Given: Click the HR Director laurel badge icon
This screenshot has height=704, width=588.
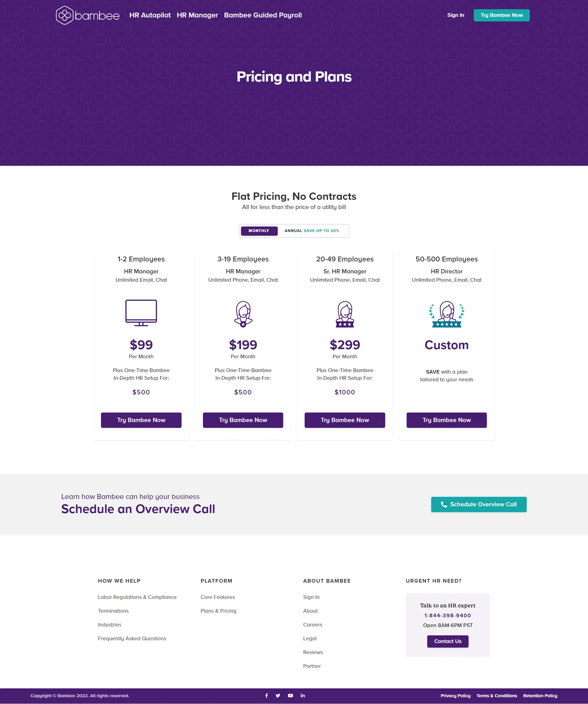Looking at the screenshot, I should click(447, 314).
